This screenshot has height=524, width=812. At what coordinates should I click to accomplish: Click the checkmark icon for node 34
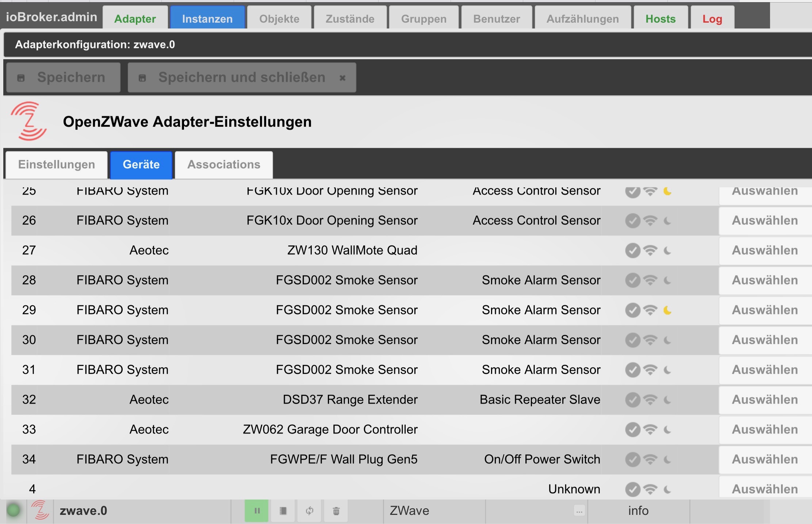pyautogui.click(x=633, y=460)
